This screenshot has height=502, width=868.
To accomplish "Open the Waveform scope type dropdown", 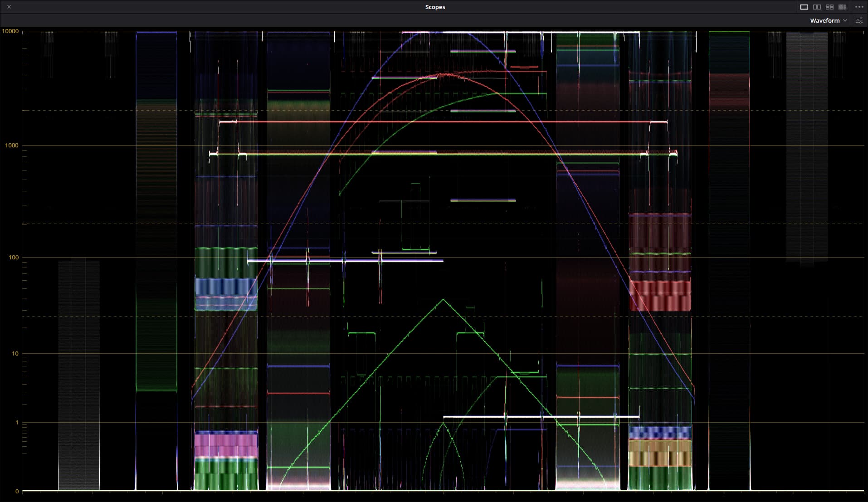I will (x=824, y=20).
